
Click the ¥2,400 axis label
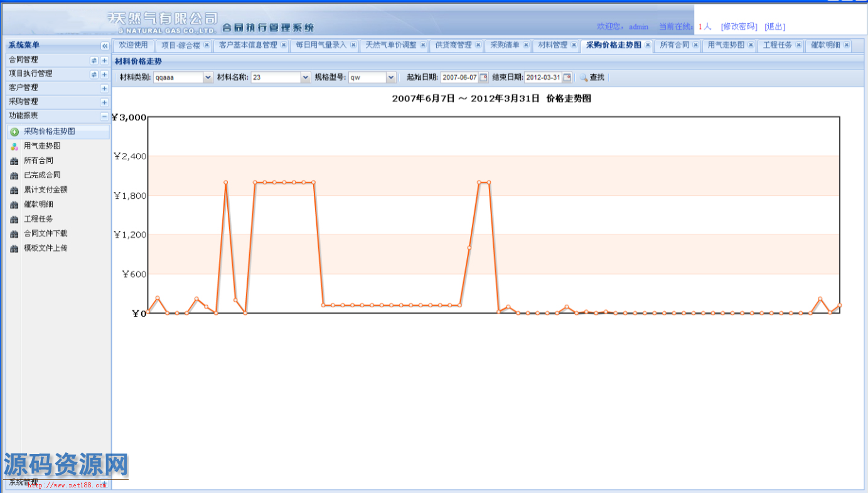click(x=130, y=156)
